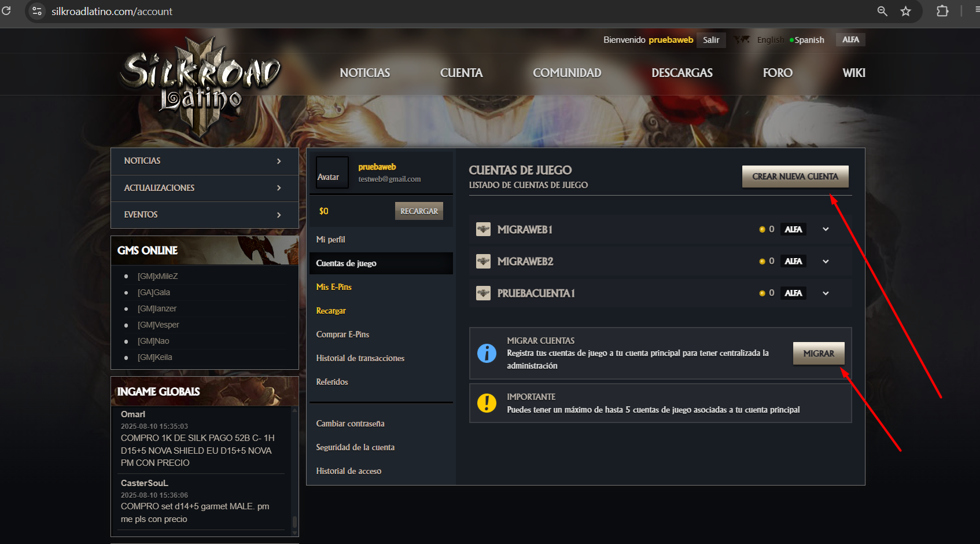The width and height of the screenshot is (980, 544).
Task: Open the Actualizaciones sidebar section
Action: tap(205, 188)
